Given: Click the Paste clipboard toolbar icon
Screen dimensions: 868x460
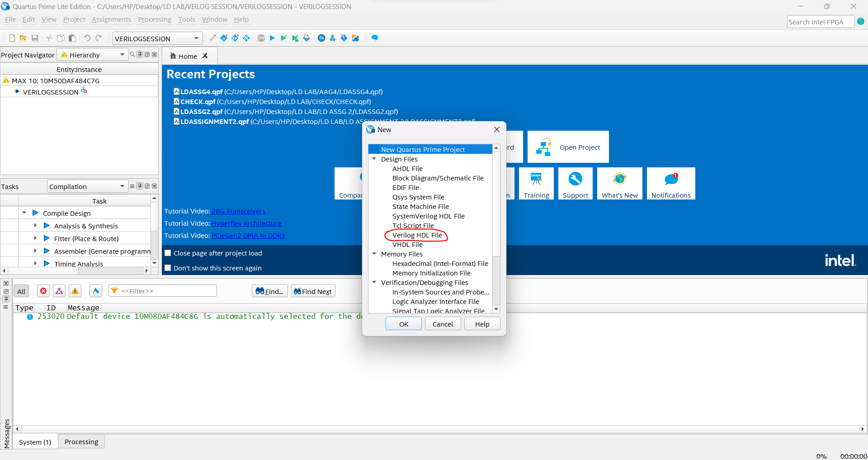Looking at the screenshot, I should [x=72, y=38].
